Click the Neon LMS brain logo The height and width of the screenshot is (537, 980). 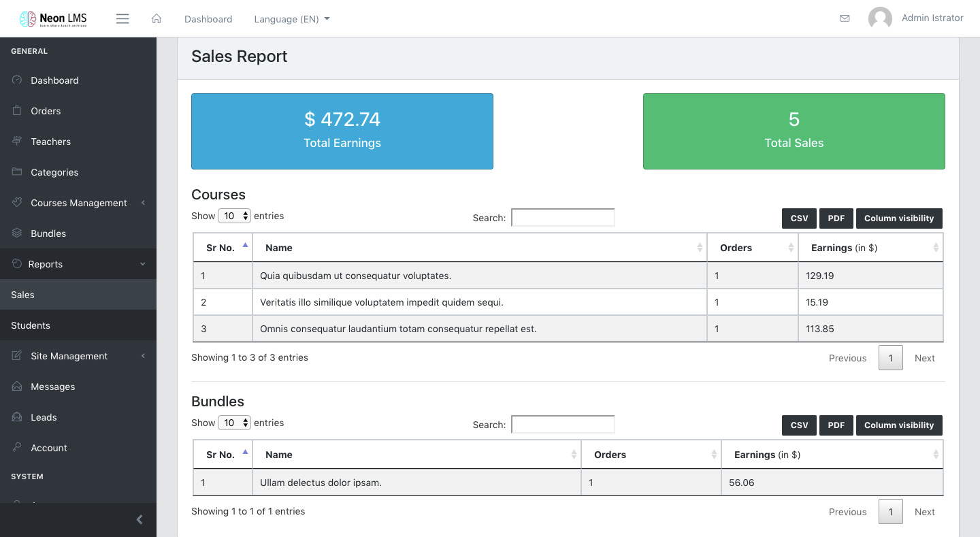28,19
